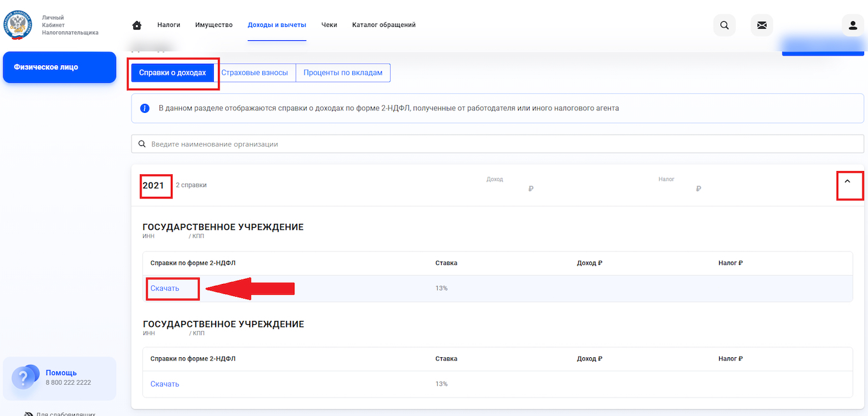Open the Имущество menu item
The width and height of the screenshot is (868, 416).
coord(214,25)
